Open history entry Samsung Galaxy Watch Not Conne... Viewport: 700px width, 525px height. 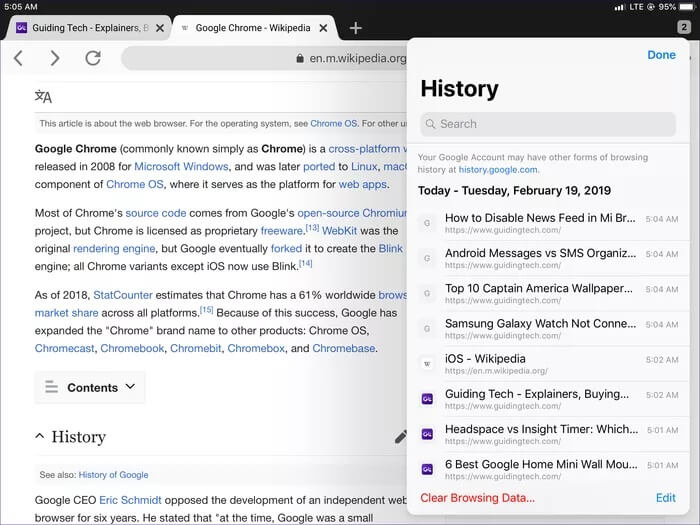549,329
